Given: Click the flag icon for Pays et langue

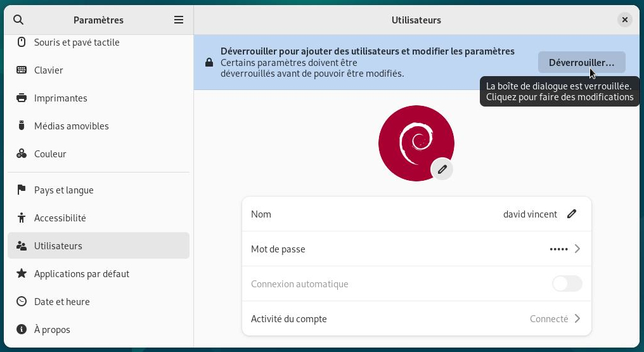Looking at the screenshot, I should click(22, 190).
